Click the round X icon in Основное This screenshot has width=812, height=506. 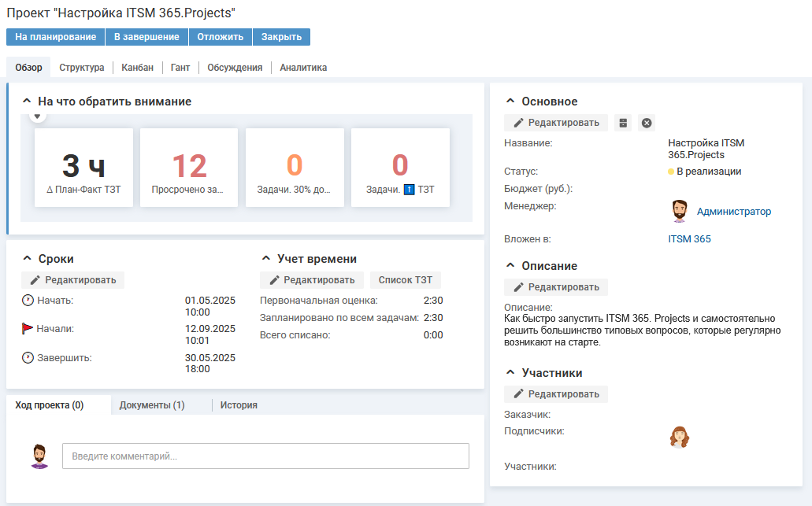tap(647, 123)
